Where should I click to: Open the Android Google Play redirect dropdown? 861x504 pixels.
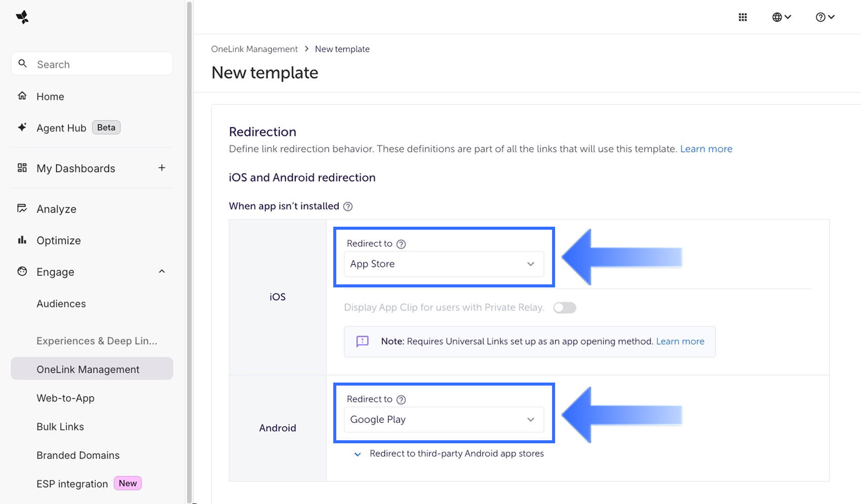(444, 419)
